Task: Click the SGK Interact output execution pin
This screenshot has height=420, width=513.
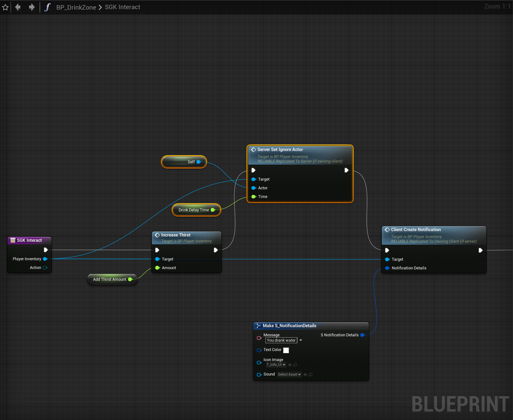Action: coord(45,250)
